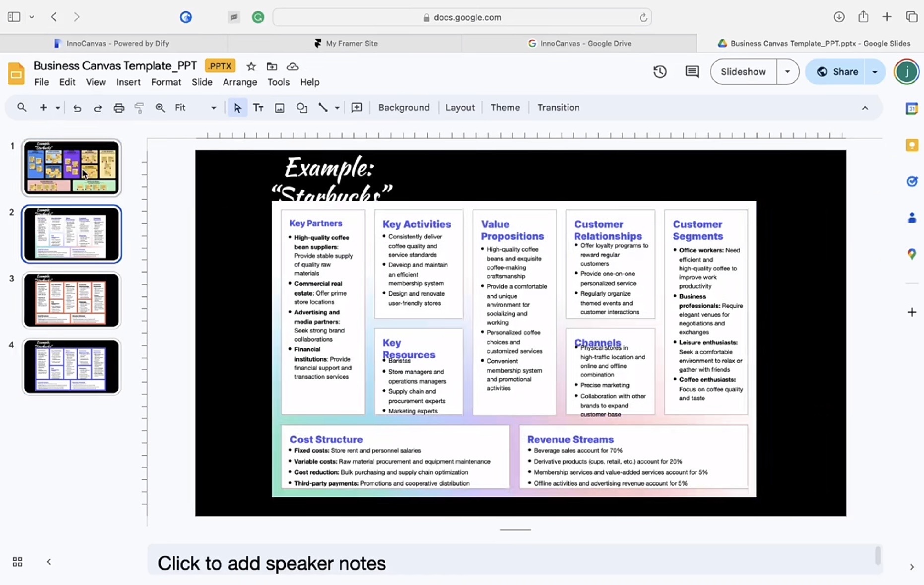This screenshot has height=585, width=924.
Task: Click the search menus magnifier icon
Action: (22, 107)
